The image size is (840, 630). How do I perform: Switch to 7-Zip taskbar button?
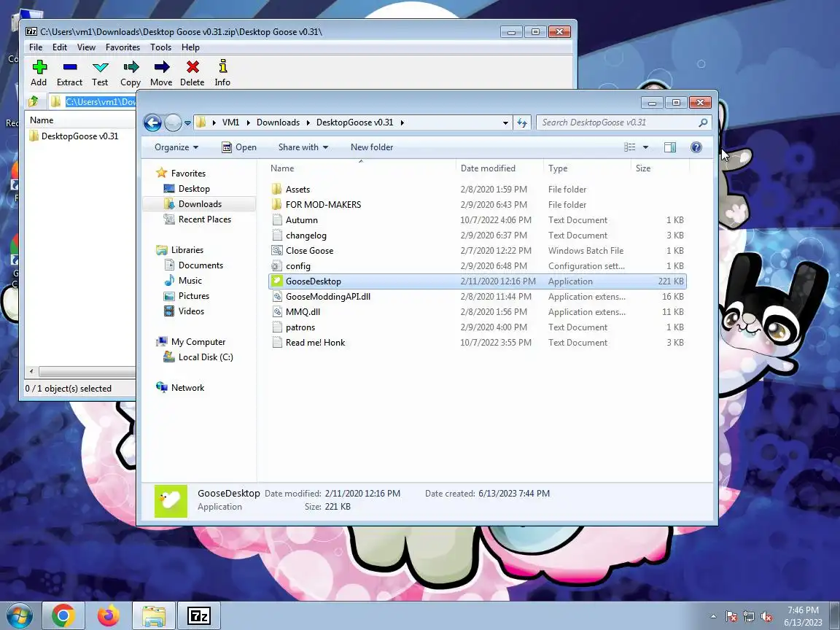point(199,616)
